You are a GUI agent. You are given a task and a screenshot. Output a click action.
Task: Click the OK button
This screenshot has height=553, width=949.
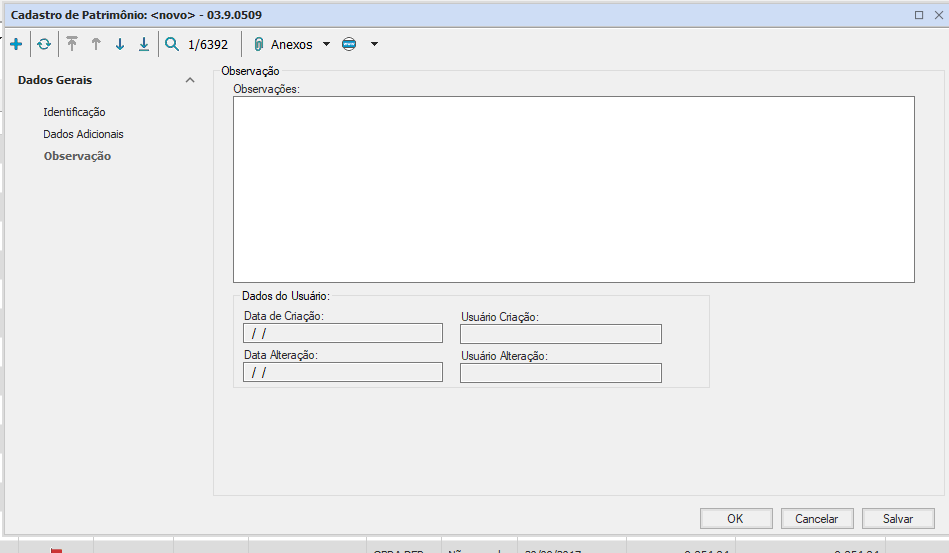pyautogui.click(x=736, y=518)
